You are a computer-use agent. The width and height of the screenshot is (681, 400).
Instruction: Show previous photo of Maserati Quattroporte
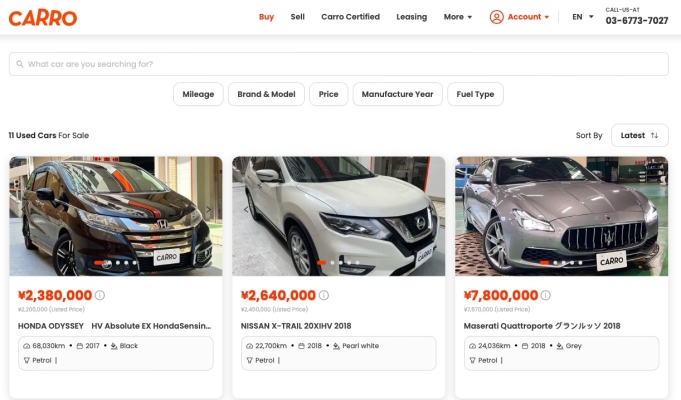[x=469, y=209]
